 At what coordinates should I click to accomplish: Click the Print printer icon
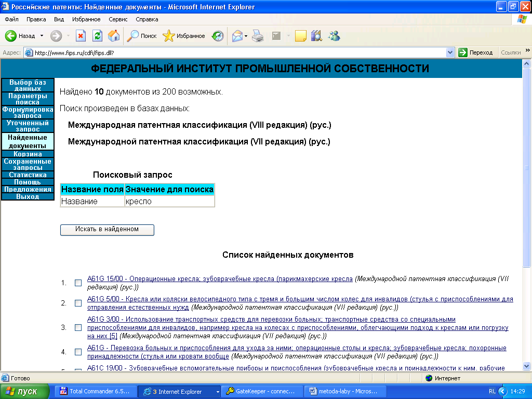click(x=258, y=36)
